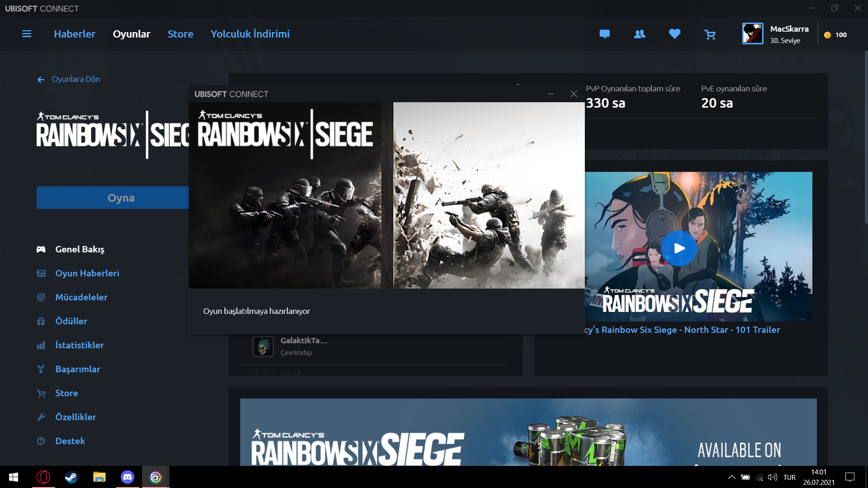Click the main window vertical scrollbar
Image resolution: width=868 pixels, height=488 pixels.
[x=866, y=137]
